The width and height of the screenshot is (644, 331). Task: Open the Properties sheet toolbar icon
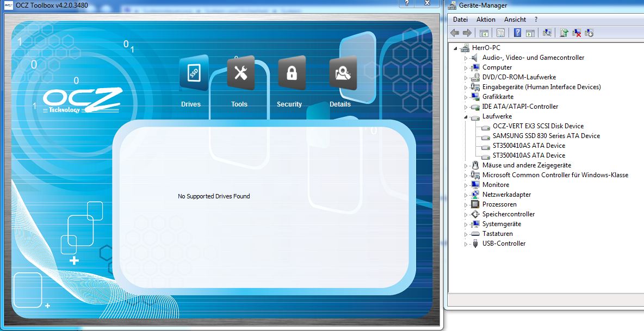(500, 33)
